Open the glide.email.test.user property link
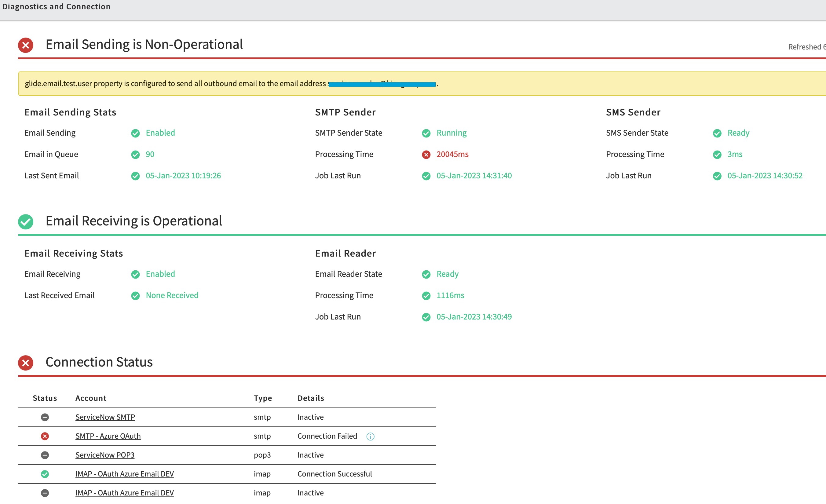Viewport: 826px width, 504px height. [58, 83]
